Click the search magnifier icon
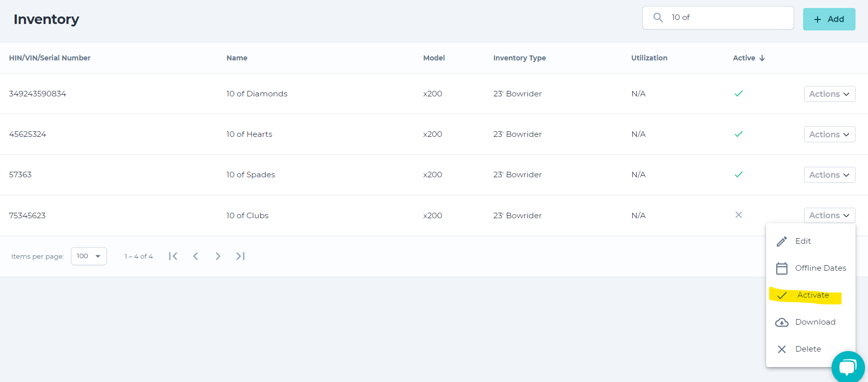868x382 pixels. tap(658, 17)
